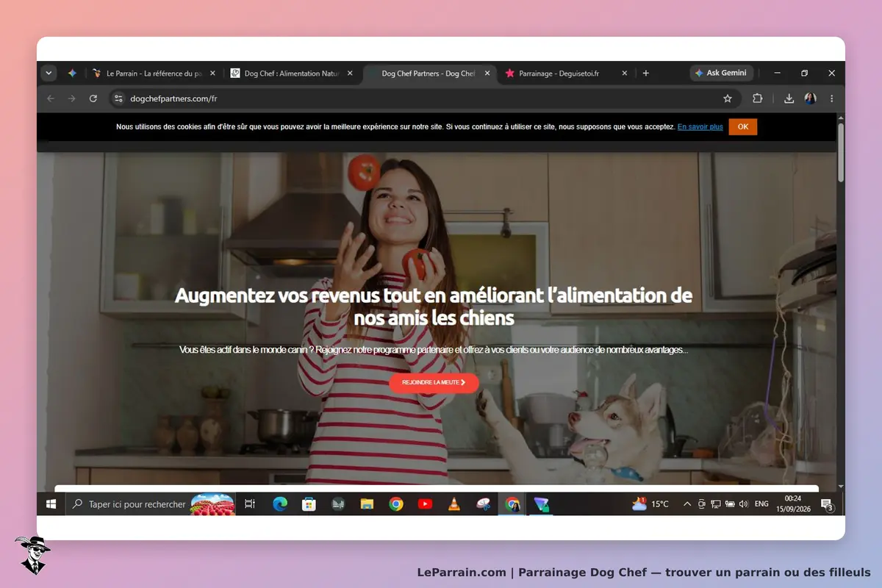Go back using the browser back arrow

pyautogui.click(x=51, y=98)
